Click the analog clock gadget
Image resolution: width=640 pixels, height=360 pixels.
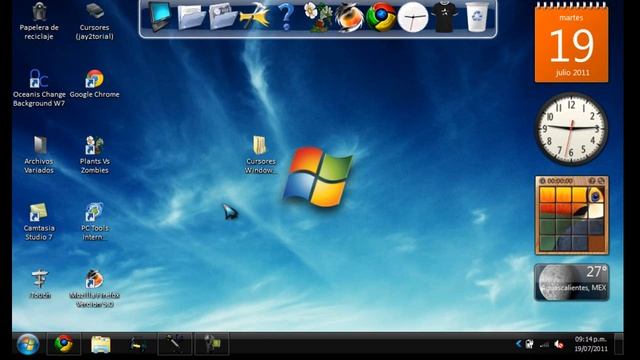(571, 129)
